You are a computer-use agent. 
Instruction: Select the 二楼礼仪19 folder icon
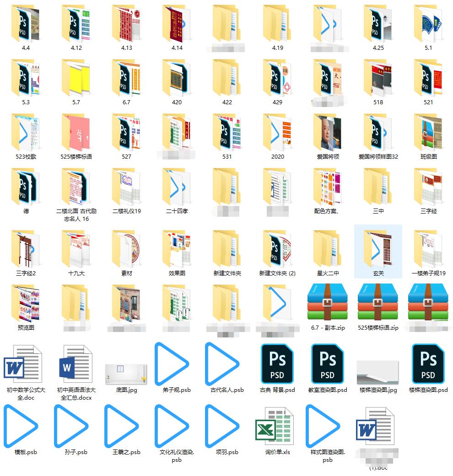[126, 187]
